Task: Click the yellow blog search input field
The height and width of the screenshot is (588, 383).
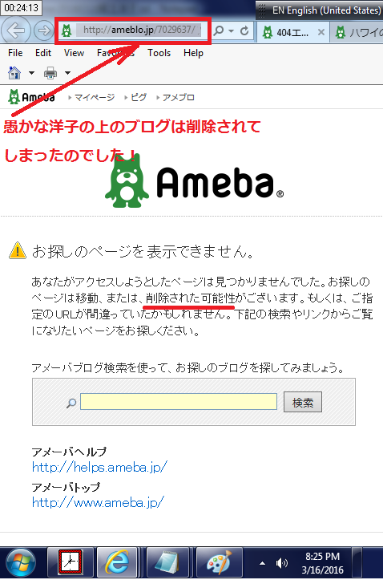Action: [179, 402]
